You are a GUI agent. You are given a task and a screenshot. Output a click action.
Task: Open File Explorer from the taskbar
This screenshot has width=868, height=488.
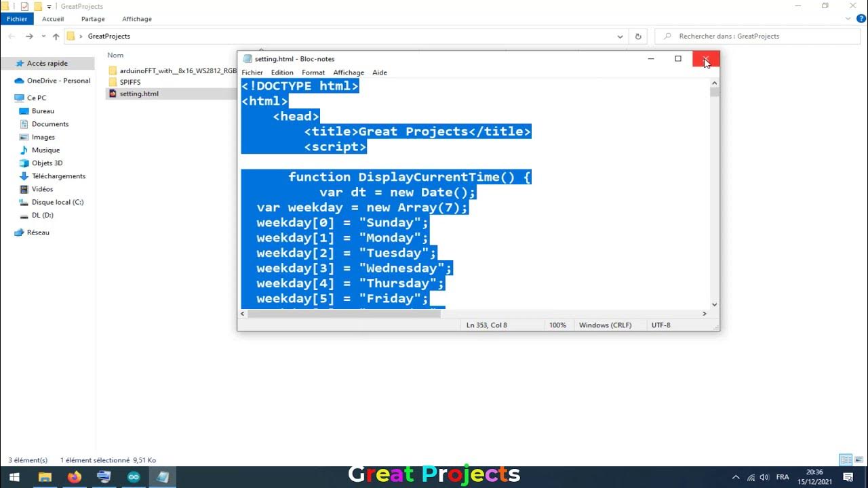45,477
